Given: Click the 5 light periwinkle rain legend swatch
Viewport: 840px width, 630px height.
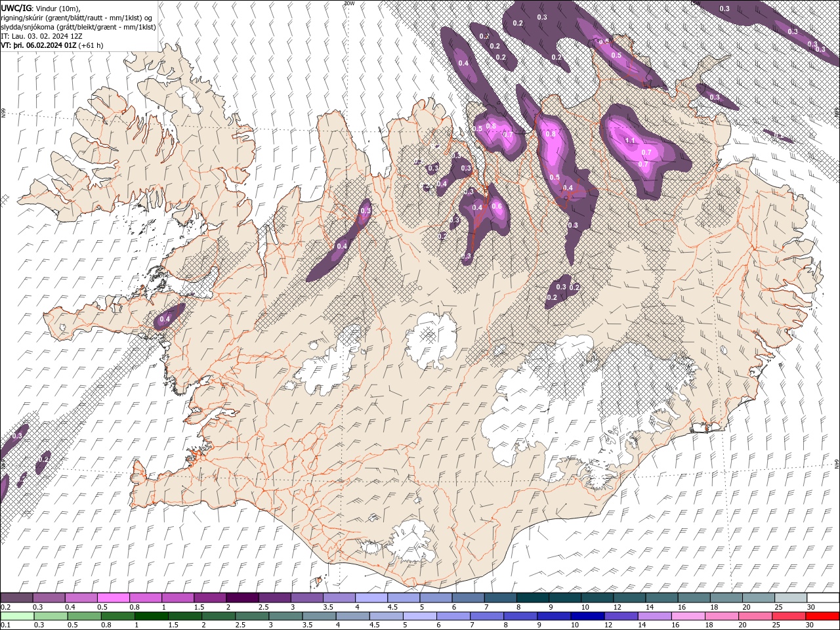Looking at the screenshot, I should (419, 616).
